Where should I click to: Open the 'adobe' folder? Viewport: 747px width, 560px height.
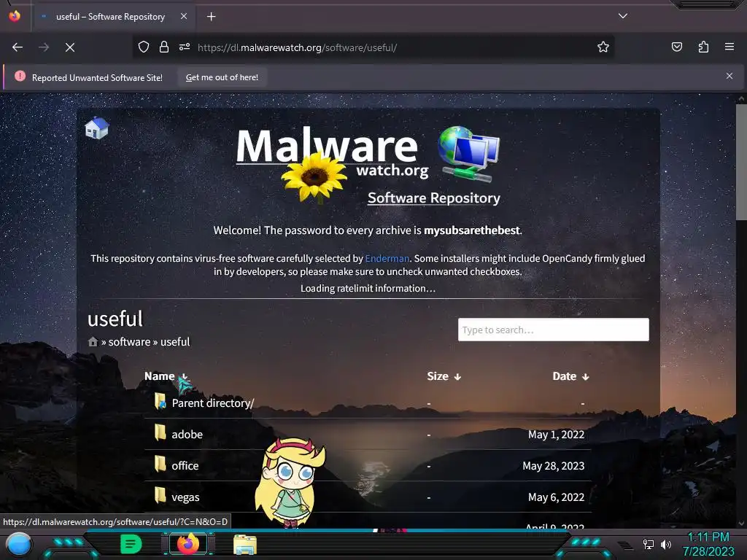tap(187, 435)
